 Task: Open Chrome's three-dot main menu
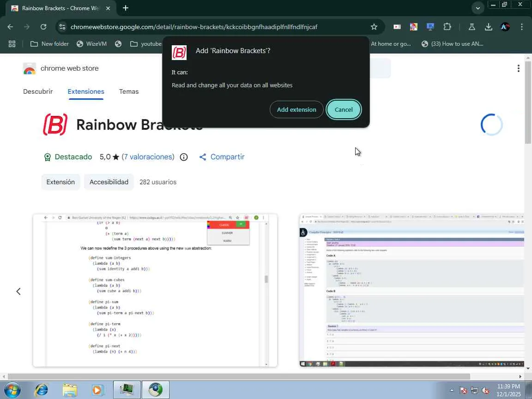[521, 27]
